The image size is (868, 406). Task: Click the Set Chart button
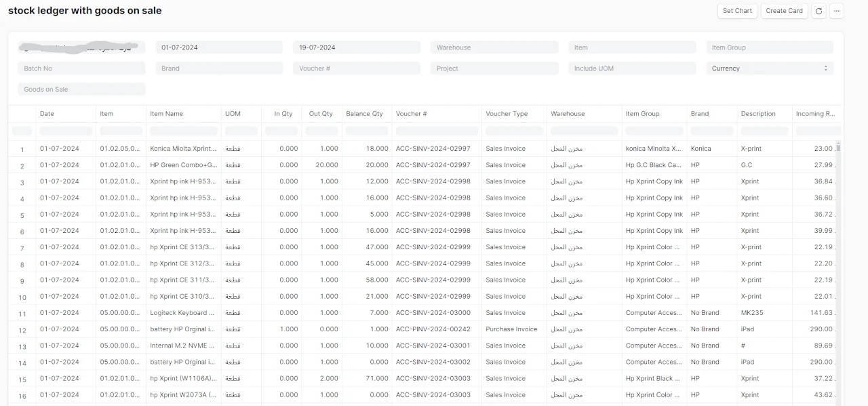coord(737,11)
